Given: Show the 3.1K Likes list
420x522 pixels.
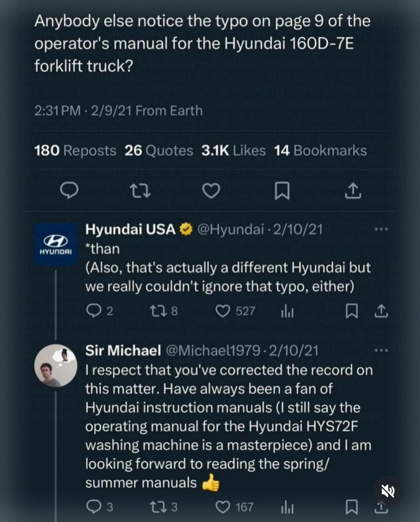Looking at the screenshot, I should (x=233, y=151).
